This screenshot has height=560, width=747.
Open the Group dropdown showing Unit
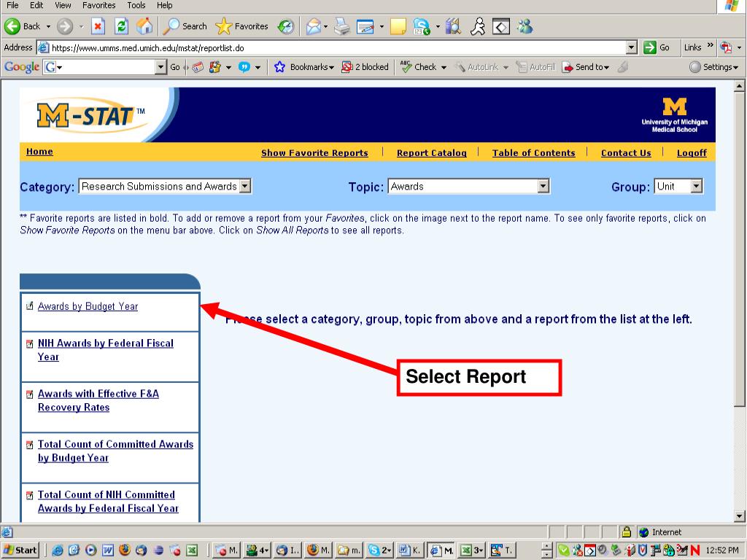[696, 187]
